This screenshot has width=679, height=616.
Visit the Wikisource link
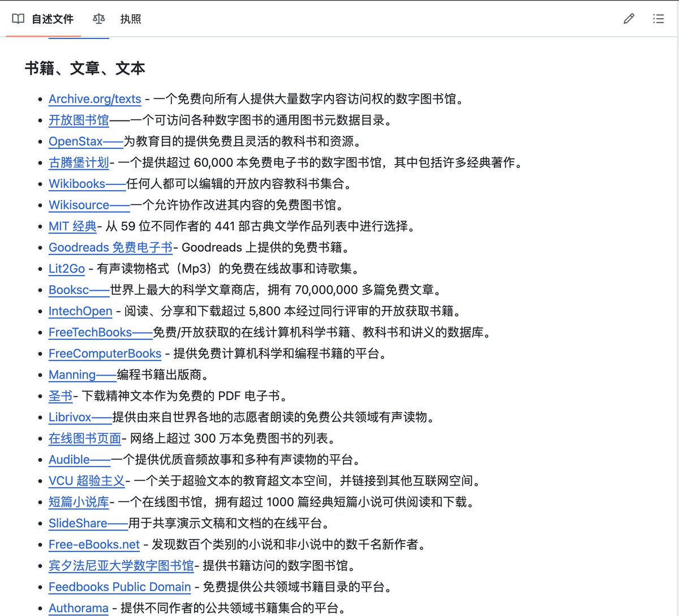pos(89,205)
